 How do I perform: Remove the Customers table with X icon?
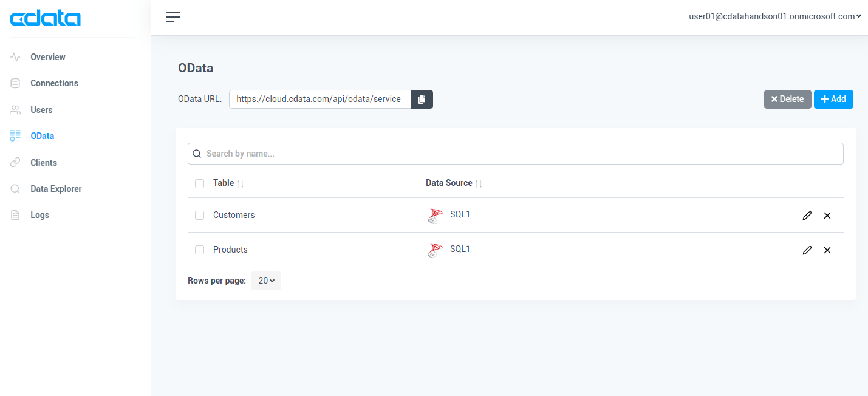click(x=827, y=216)
